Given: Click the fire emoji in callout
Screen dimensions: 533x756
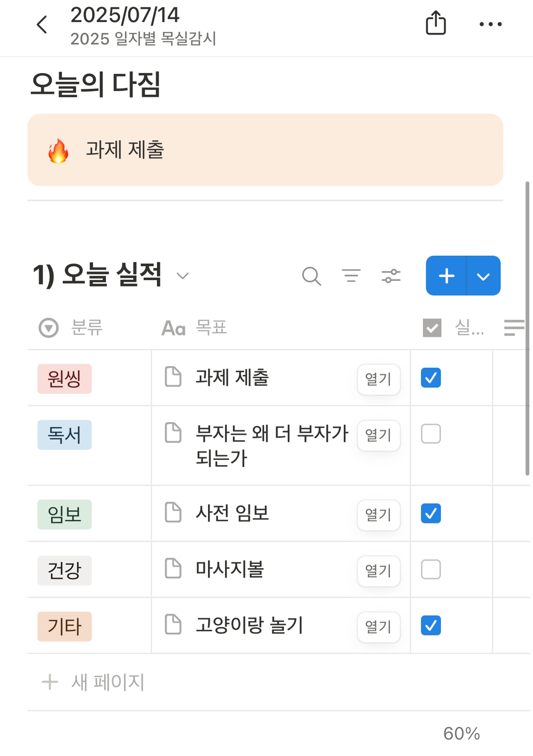Looking at the screenshot, I should pos(58,151).
